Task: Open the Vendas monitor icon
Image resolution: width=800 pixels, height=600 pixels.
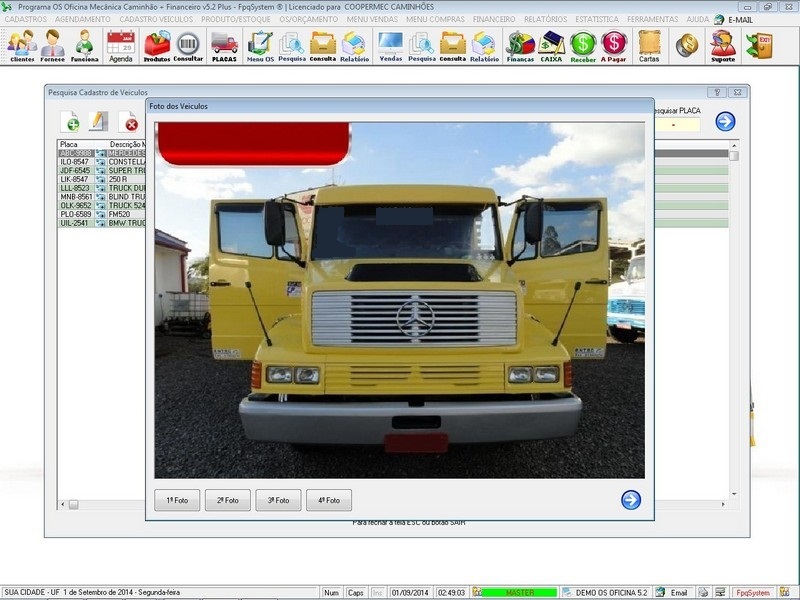Action: (391, 46)
